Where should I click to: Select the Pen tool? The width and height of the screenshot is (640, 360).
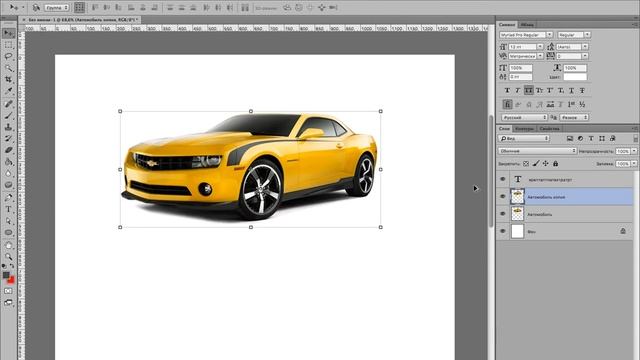coord(9,198)
